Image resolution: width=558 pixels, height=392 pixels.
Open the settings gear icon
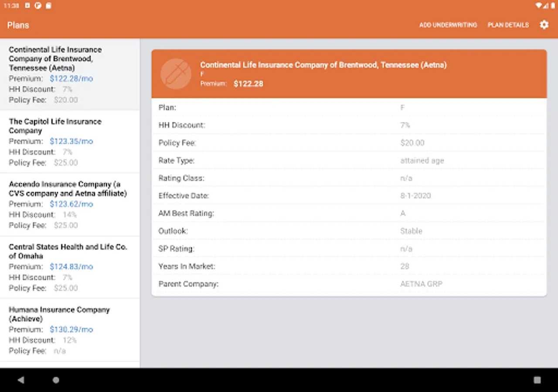point(544,25)
